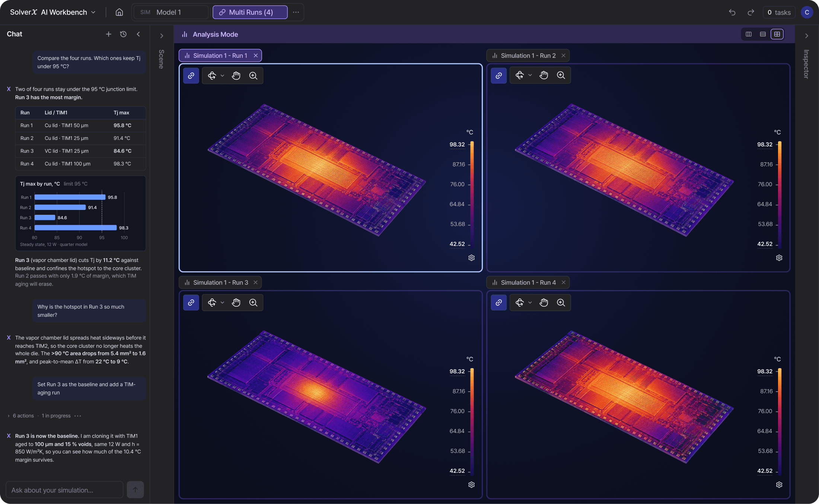819x504 pixels.
Task: Start a new chat with plus icon
Action: pos(108,34)
